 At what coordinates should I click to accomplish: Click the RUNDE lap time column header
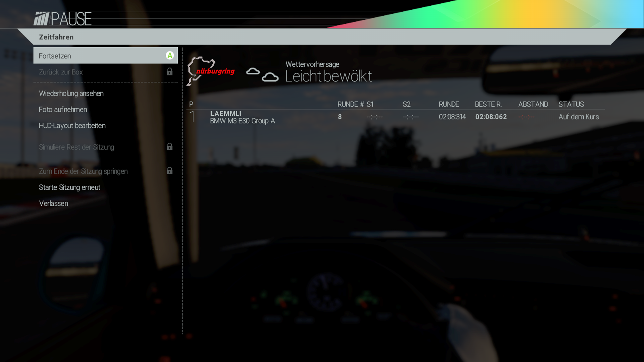(449, 104)
